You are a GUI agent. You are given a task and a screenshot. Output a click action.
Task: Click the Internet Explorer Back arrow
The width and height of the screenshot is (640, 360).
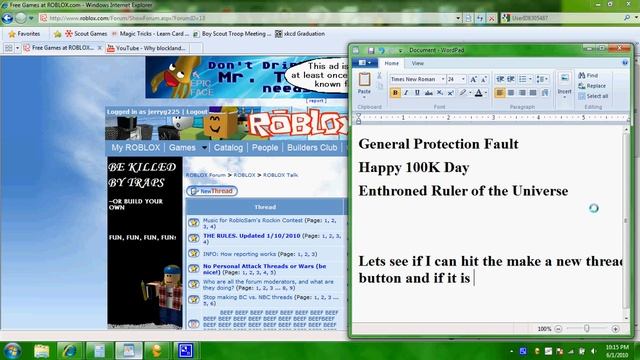pos(7,18)
